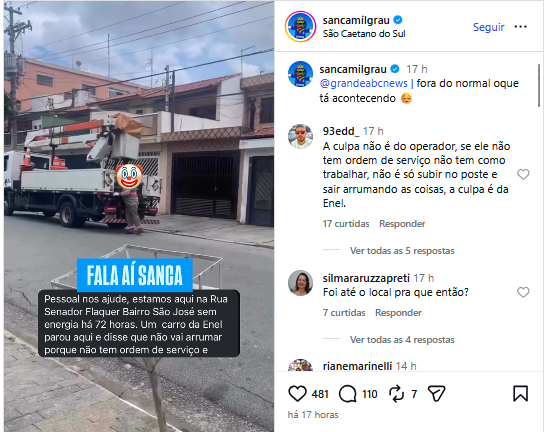Like the comment by silmararuzzapreti

click(x=523, y=292)
